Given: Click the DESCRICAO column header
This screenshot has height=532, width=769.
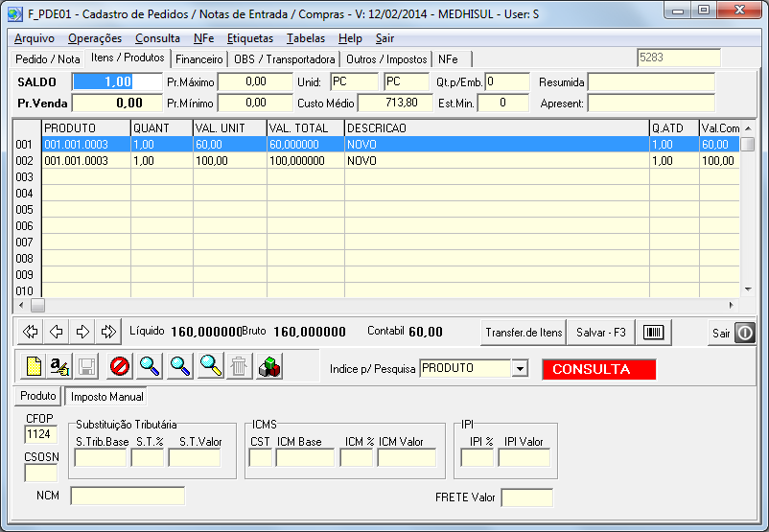Looking at the screenshot, I should (497, 128).
